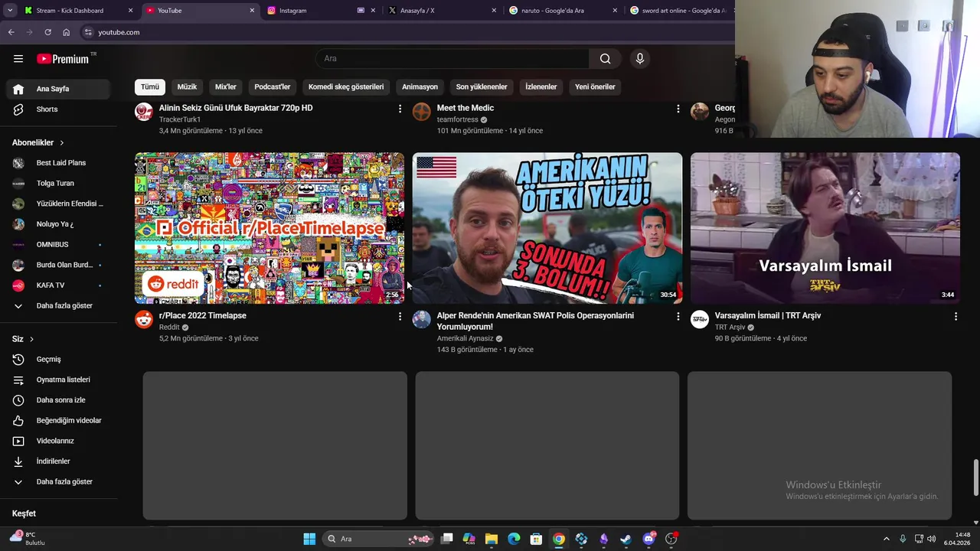The image size is (980, 551).
Task: Open Windows Start menu
Action: (309, 539)
